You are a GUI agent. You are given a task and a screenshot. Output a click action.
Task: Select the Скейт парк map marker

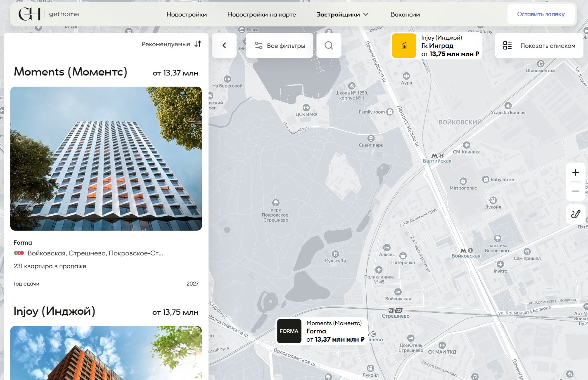pos(371,138)
